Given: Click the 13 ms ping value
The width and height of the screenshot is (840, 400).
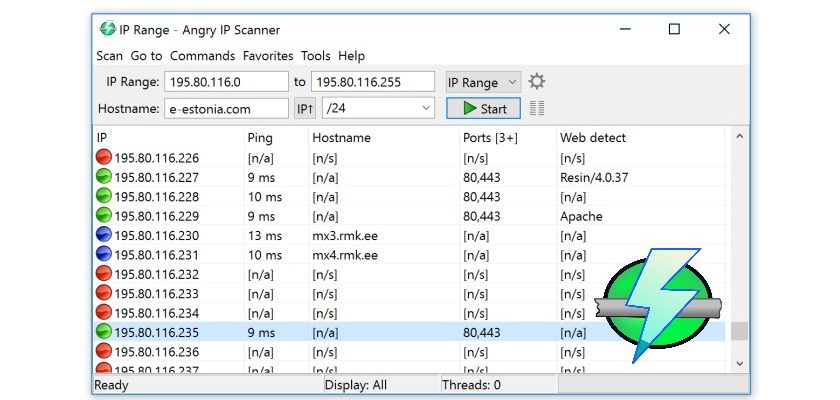Looking at the screenshot, I should 265,236.
